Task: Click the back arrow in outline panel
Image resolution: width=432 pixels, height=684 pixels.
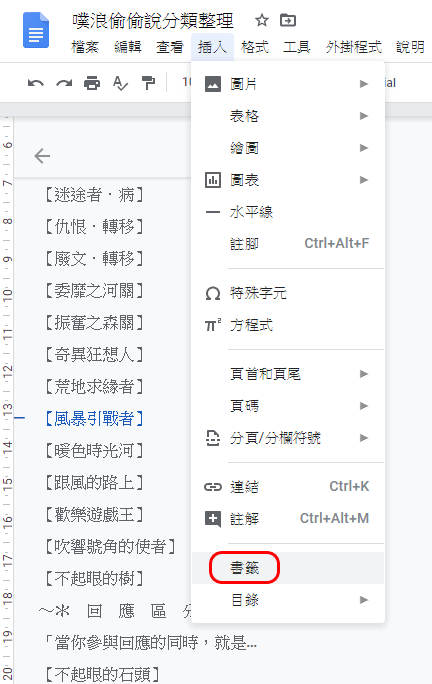Action: 42,156
